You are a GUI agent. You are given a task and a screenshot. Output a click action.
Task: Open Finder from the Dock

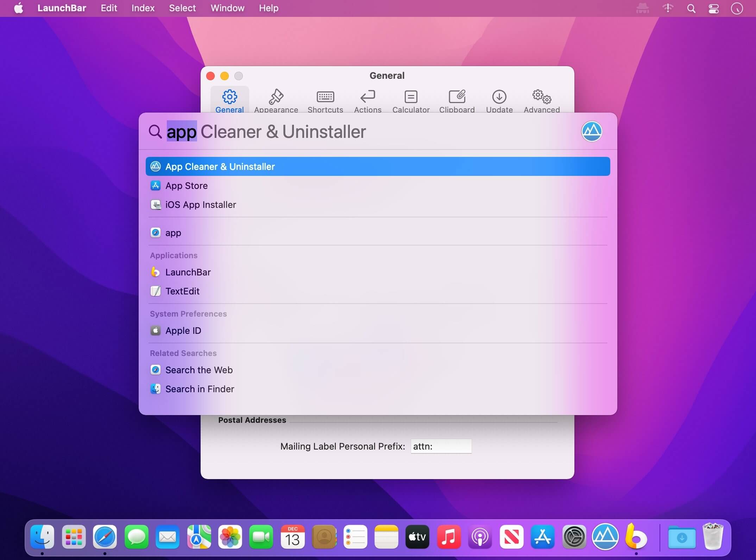[42, 537]
